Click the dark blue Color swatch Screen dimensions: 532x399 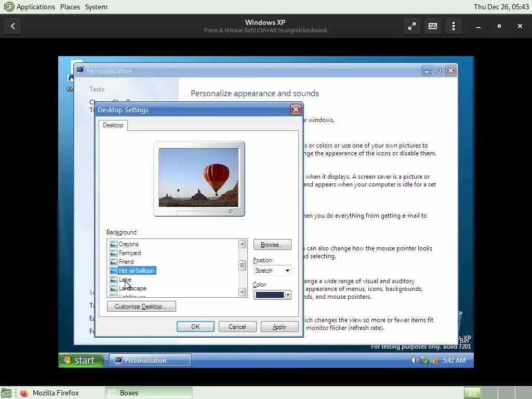tap(270, 295)
